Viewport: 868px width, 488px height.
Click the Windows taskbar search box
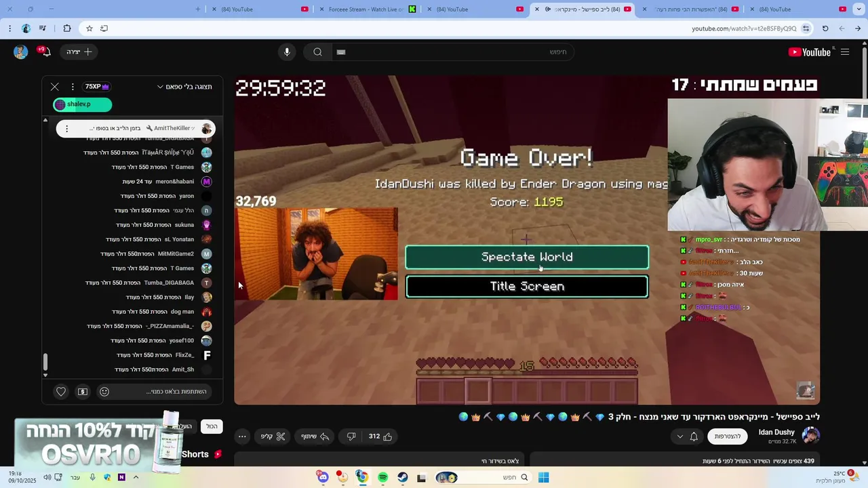coord(483,478)
